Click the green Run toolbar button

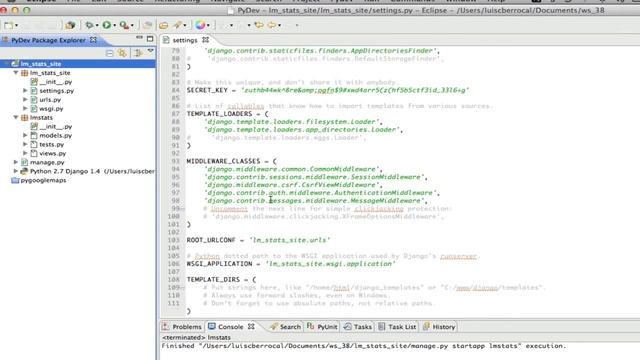coord(107,25)
